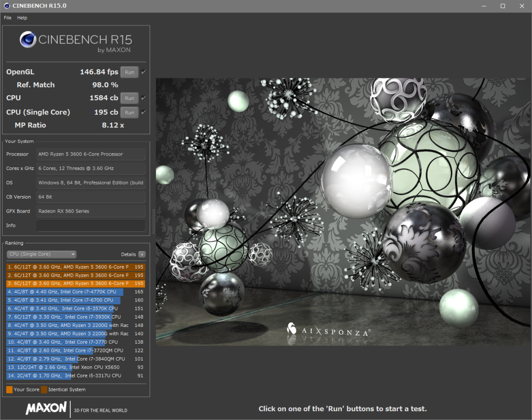Click the MAXON logo at the bottom
The height and width of the screenshot is (420, 532).
(x=46, y=408)
